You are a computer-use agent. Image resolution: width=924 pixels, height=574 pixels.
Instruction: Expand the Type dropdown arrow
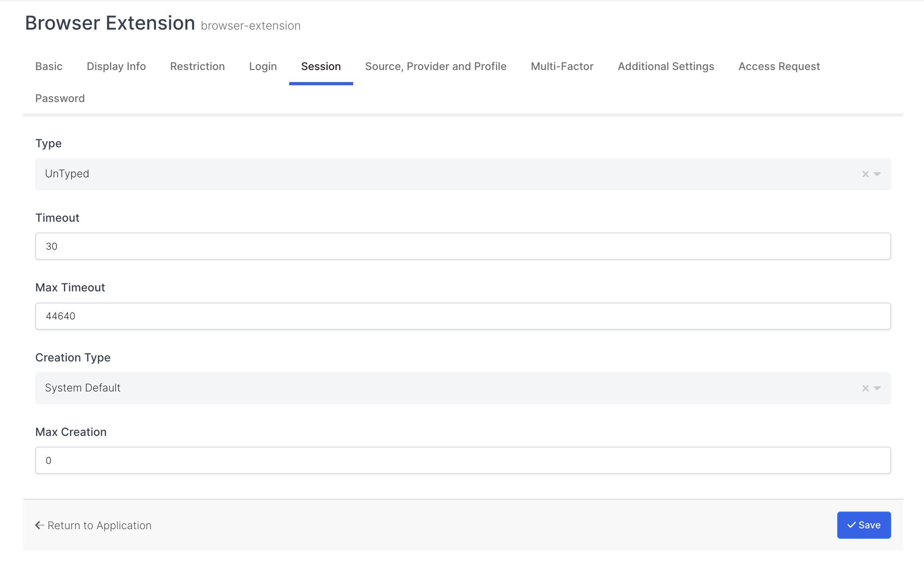coord(877,174)
